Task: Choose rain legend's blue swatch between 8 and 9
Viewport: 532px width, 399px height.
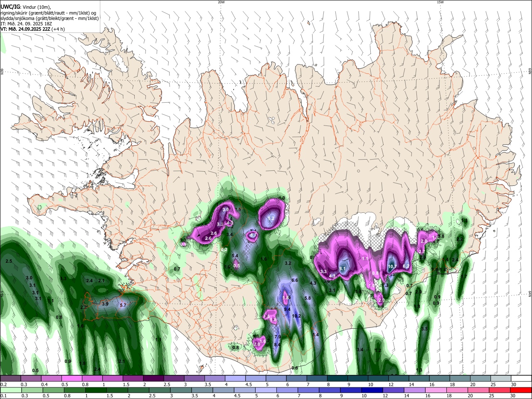Action: [329, 390]
